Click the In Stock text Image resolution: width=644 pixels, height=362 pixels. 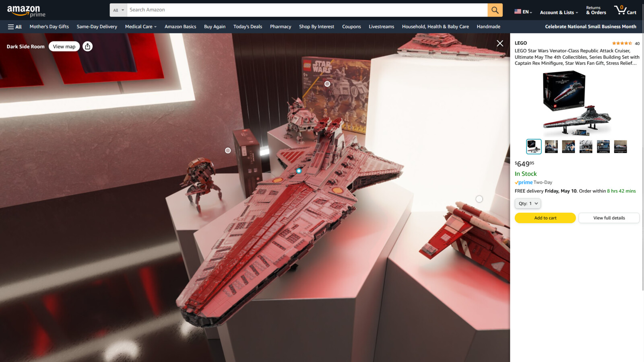(526, 174)
